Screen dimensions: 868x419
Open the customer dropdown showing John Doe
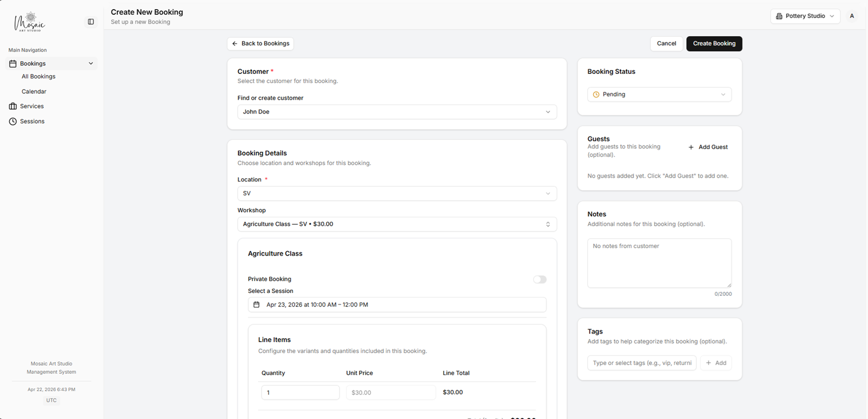tap(397, 111)
